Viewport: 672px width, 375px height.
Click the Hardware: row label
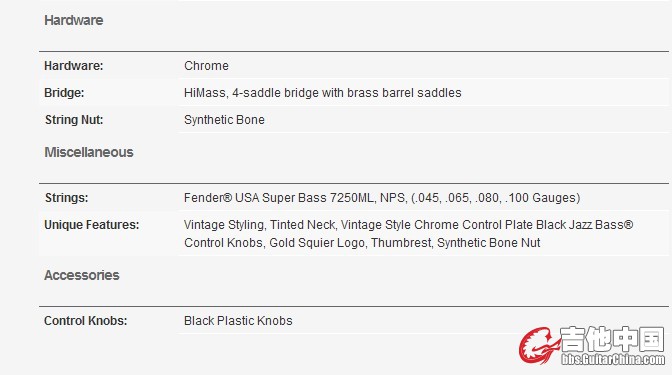[x=74, y=66]
